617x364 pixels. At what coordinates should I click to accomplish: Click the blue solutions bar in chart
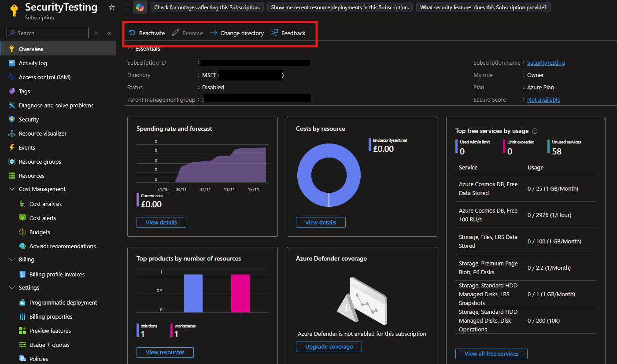[x=193, y=293]
